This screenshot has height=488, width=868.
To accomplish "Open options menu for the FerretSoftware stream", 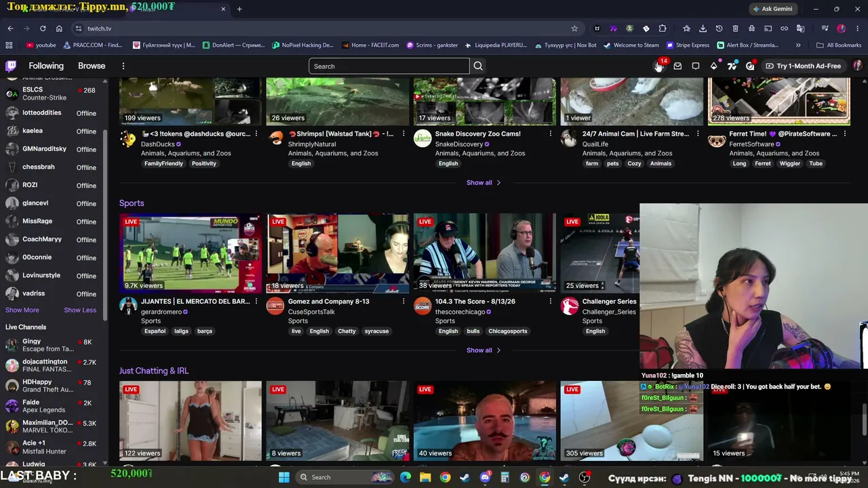I will tap(844, 134).
